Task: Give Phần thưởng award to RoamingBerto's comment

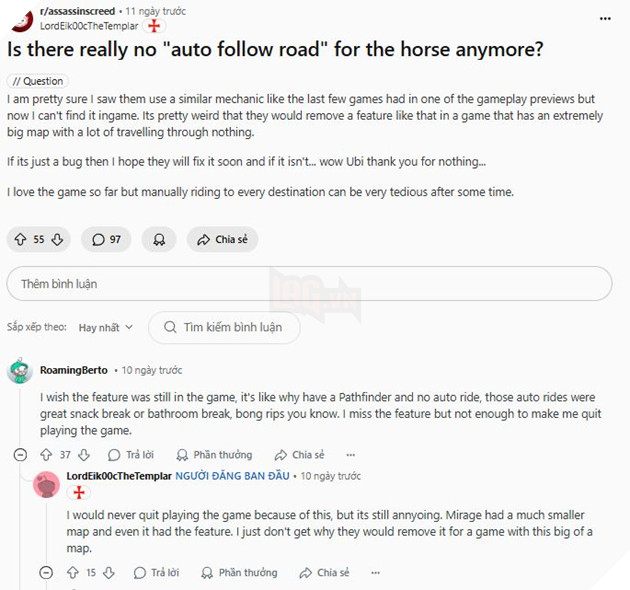Action: pyautogui.click(x=214, y=455)
